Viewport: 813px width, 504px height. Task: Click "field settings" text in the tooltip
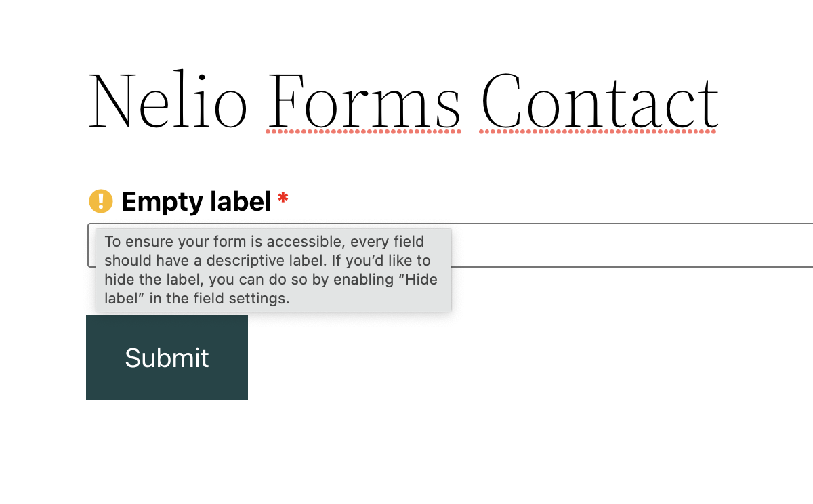tap(246, 299)
